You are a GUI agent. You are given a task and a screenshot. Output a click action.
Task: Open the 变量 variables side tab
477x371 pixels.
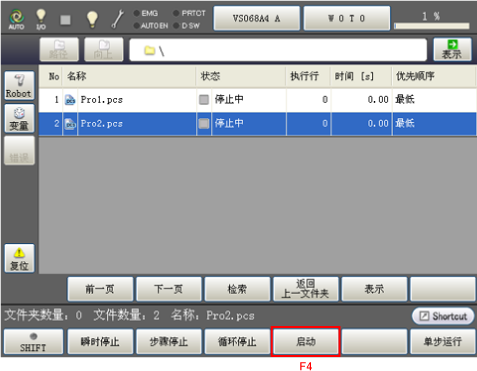[19, 118]
